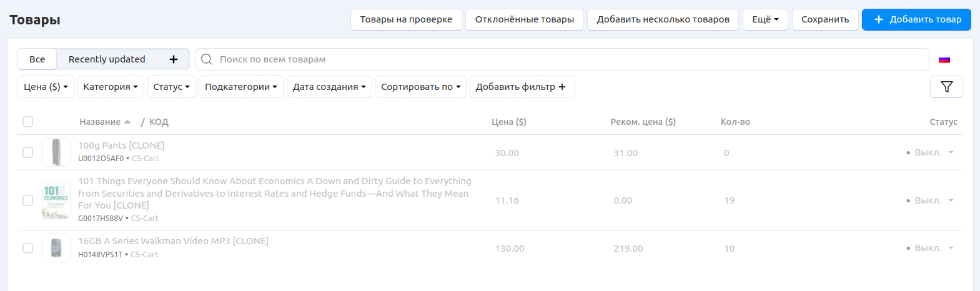Open the 101 Economics book thumbnail
980x291 pixels.
[x=56, y=200]
